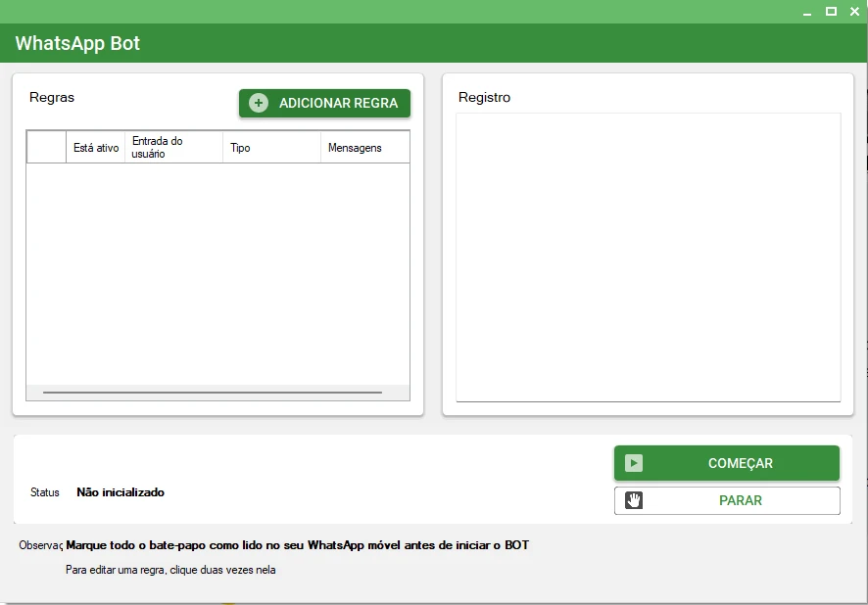Stop the bot via the PARAR label
Screen dimensions: 868x605
click(740, 500)
